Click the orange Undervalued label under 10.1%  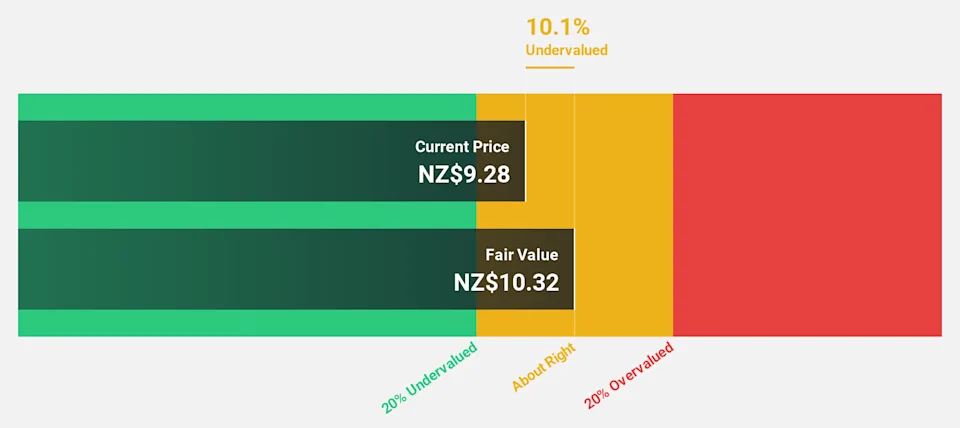click(x=566, y=50)
